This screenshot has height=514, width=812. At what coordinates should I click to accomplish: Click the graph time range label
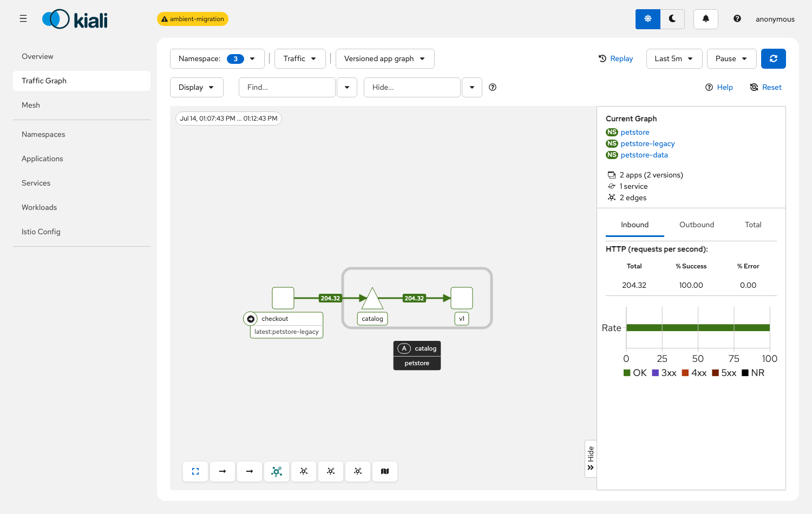[228, 118]
